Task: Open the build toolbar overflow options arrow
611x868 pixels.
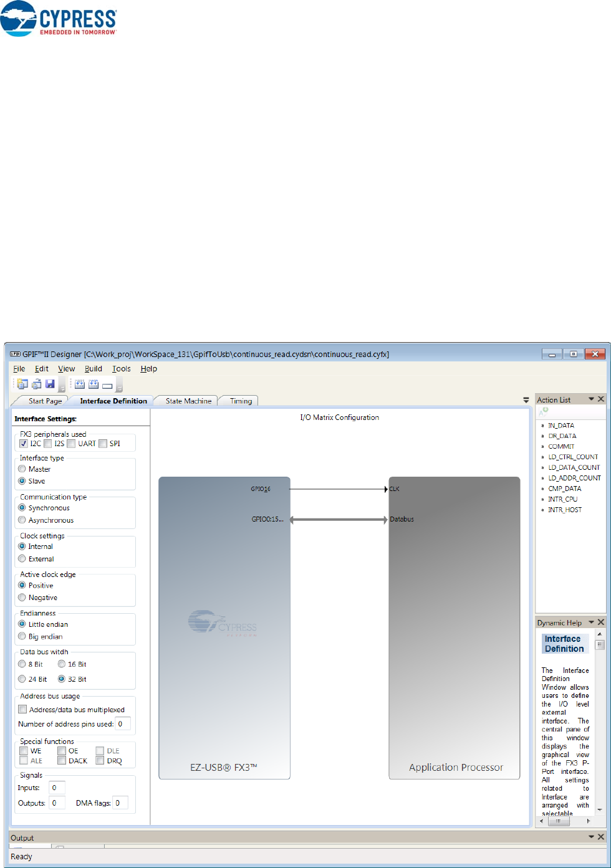Action: point(118,386)
